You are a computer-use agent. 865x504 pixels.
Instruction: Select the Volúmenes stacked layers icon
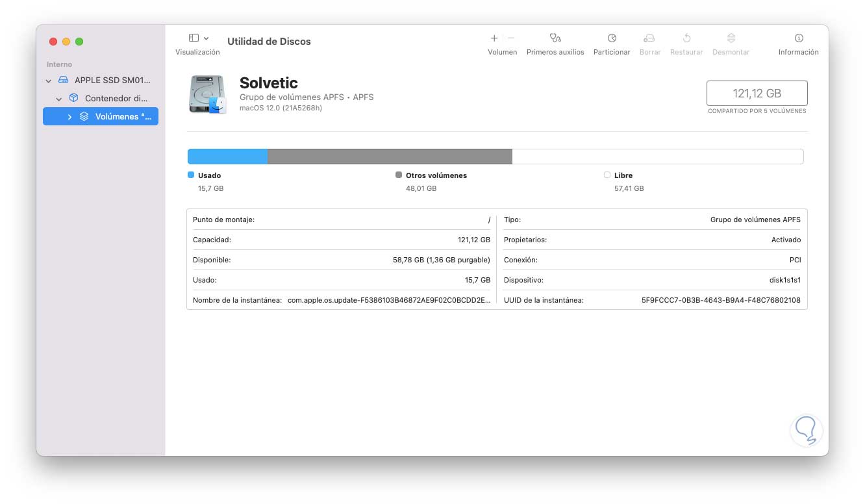coord(84,116)
